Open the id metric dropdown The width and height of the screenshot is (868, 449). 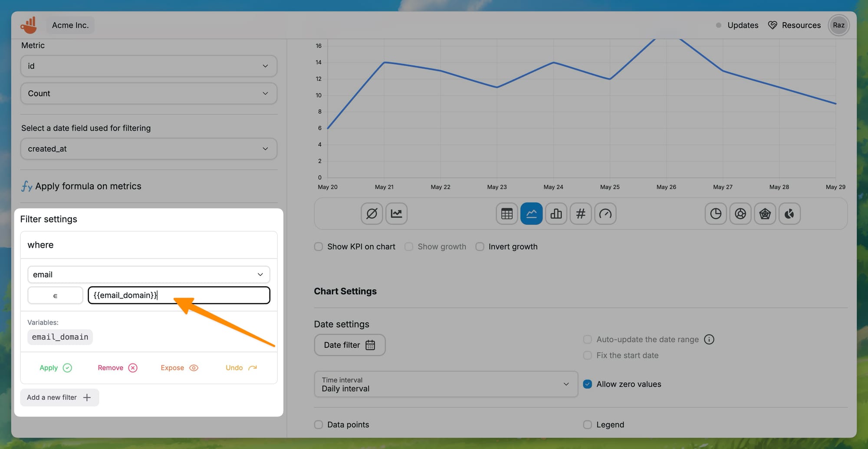coord(148,66)
